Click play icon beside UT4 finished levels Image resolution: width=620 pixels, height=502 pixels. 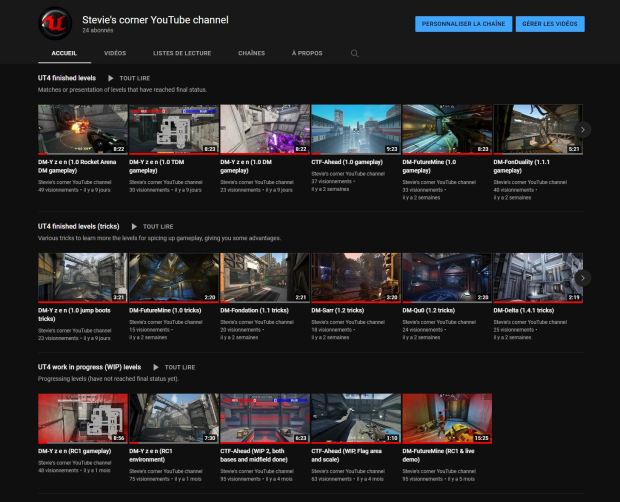tap(111, 78)
